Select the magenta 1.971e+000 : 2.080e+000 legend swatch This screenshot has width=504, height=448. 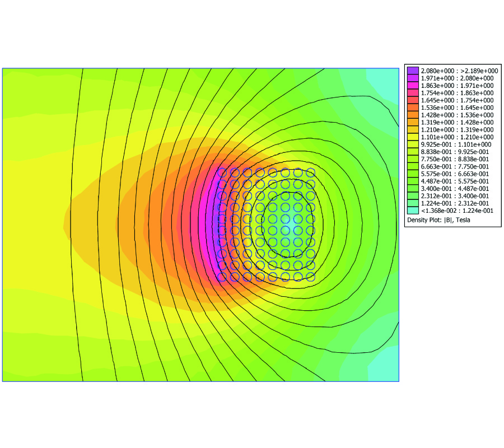point(413,78)
